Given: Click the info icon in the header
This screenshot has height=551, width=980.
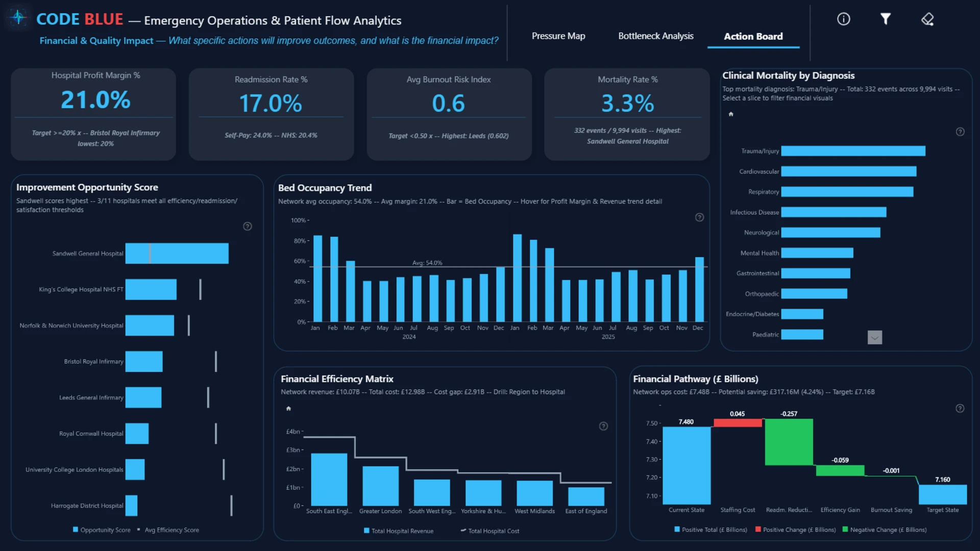Looking at the screenshot, I should click(844, 19).
